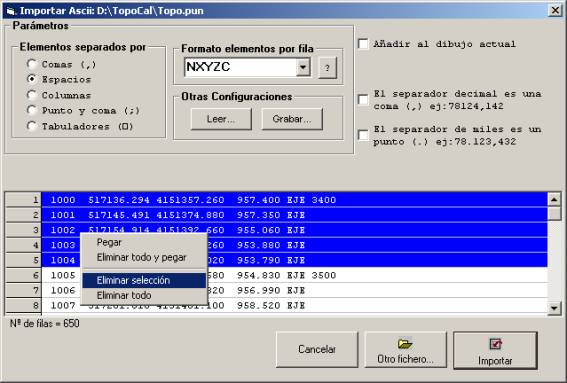Click the Leer... button

pos(221,119)
